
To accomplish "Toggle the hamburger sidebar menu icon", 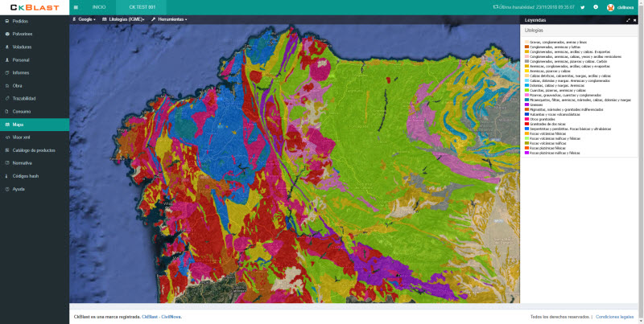I will pyautogui.click(x=76, y=6).
